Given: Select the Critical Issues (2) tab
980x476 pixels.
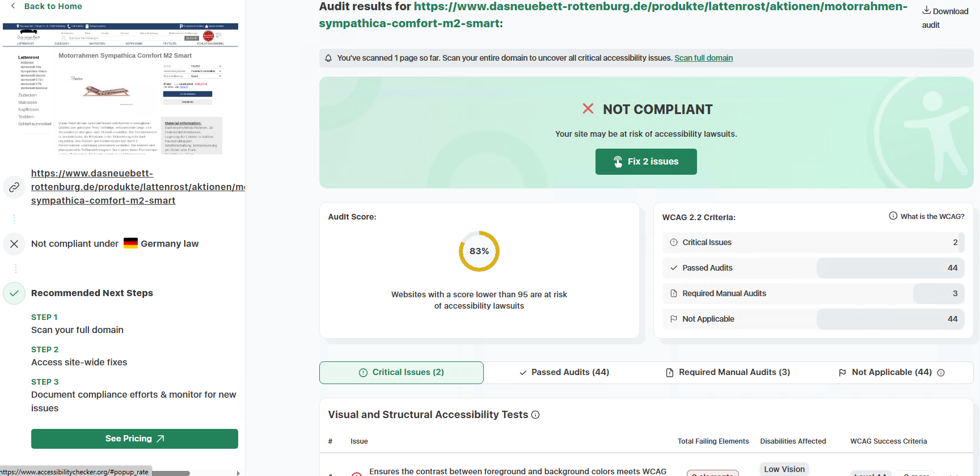Looking at the screenshot, I should point(402,373).
